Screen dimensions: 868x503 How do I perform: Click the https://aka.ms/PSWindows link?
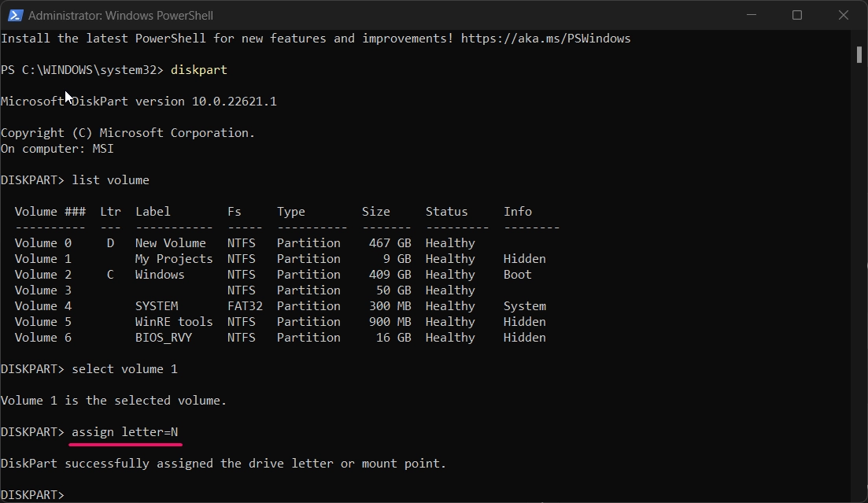pos(545,39)
